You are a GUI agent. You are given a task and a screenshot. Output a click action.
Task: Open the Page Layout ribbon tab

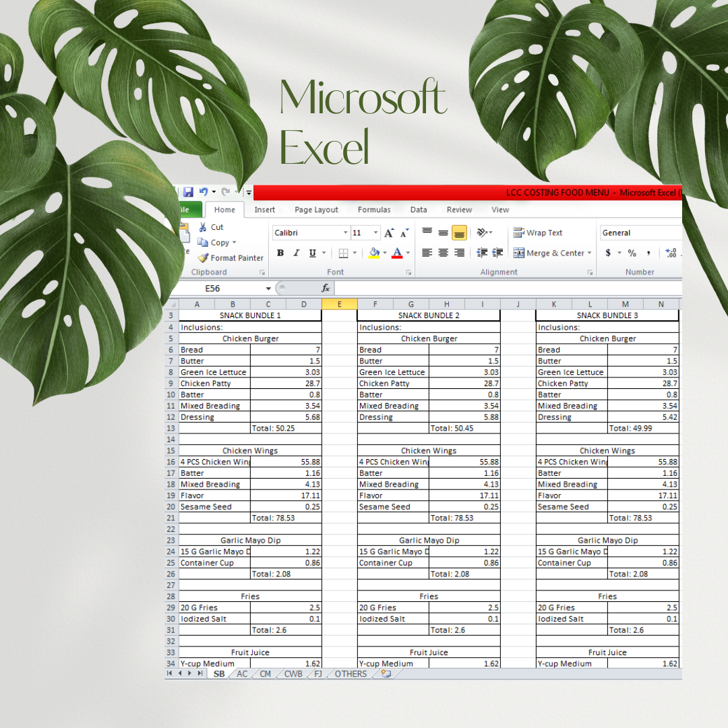(316, 210)
